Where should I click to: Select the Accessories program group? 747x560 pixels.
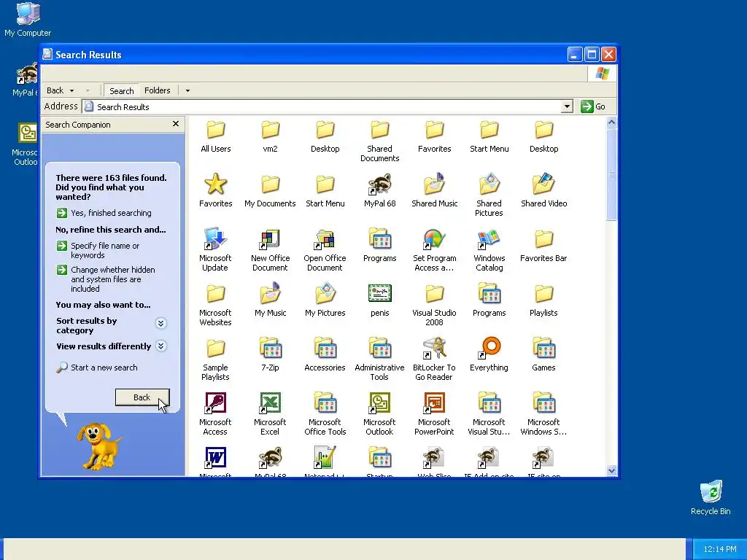tap(325, 355)
